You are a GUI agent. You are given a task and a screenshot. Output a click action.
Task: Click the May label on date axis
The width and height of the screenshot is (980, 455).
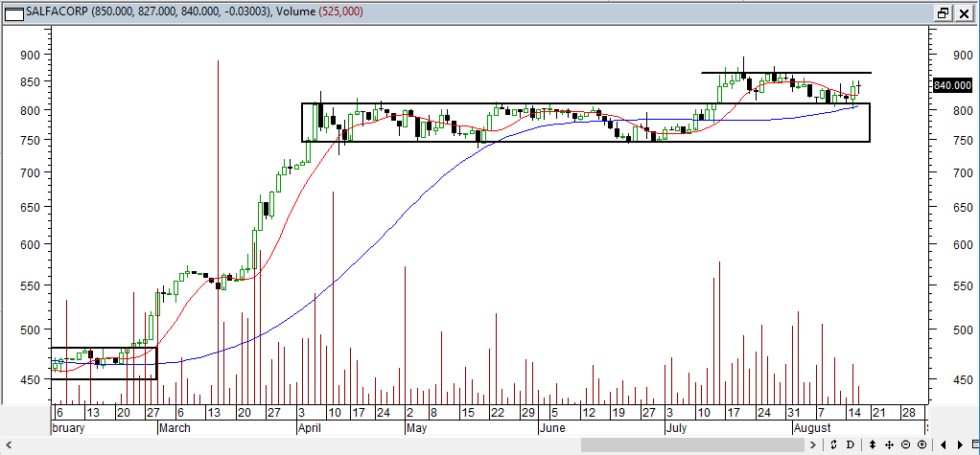[416, 428]
